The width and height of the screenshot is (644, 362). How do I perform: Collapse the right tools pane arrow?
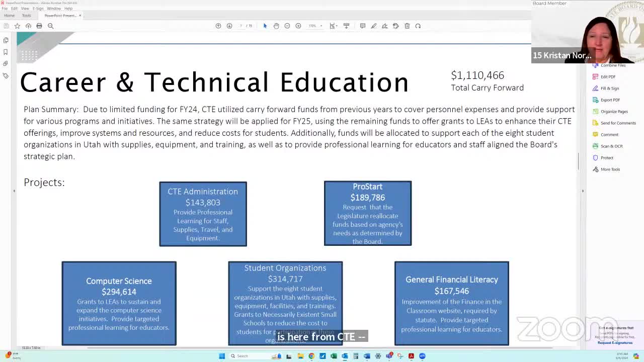583,191
